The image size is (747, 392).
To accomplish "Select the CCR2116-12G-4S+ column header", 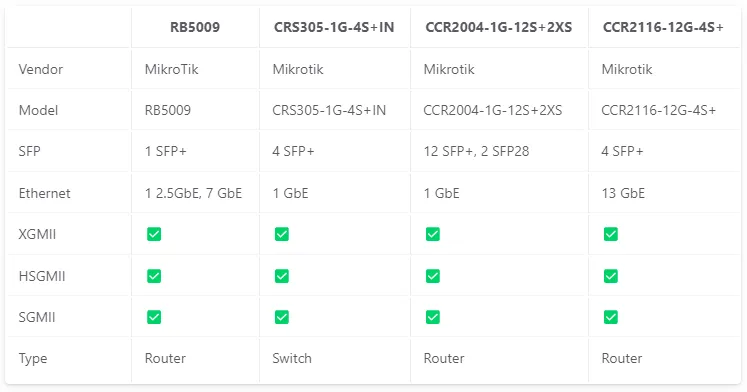I will point(663,27).
